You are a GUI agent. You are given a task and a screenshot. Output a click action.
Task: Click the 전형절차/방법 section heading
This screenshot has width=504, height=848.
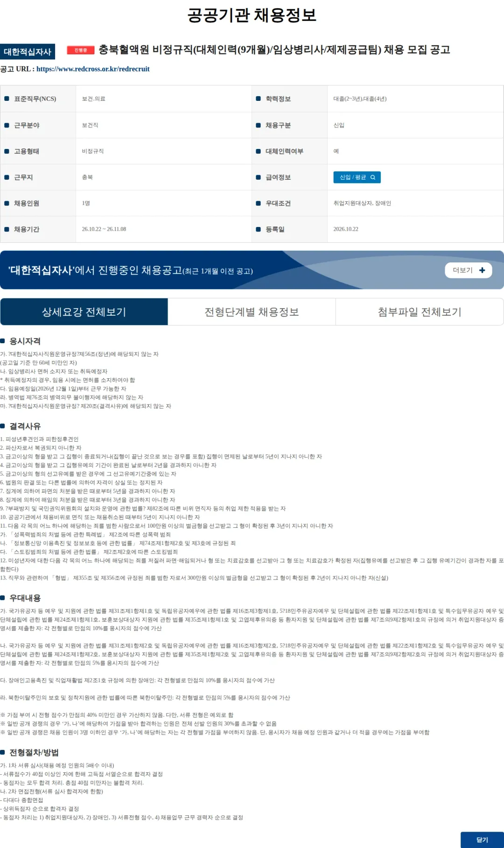pos(34,753)
